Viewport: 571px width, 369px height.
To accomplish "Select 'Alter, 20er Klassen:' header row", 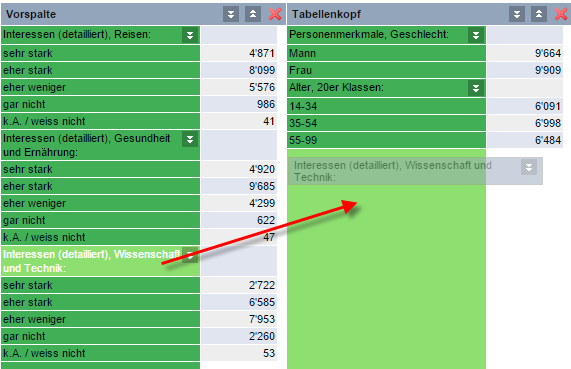I will click(386, 88).
